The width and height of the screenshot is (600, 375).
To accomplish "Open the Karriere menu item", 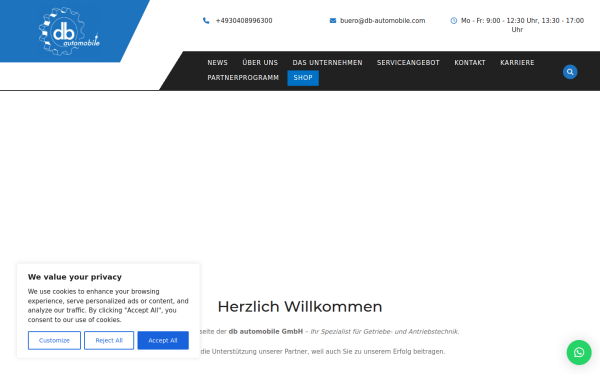I will click(x=517, y=63).
